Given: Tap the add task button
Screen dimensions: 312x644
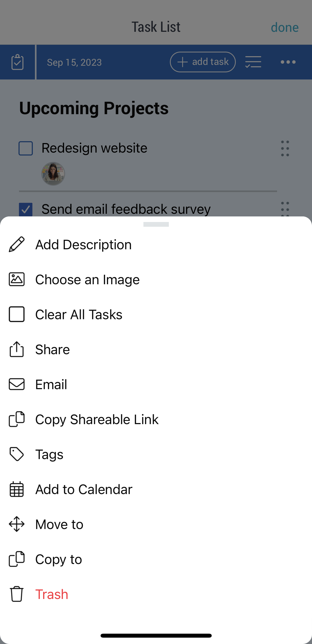Looking at the screenshot, I should (203, 62).
